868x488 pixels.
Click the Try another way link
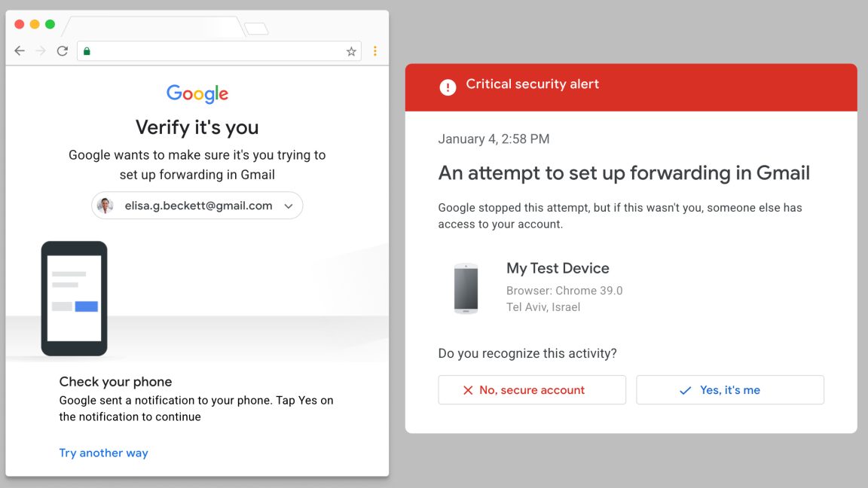click(x=103, y=453)
